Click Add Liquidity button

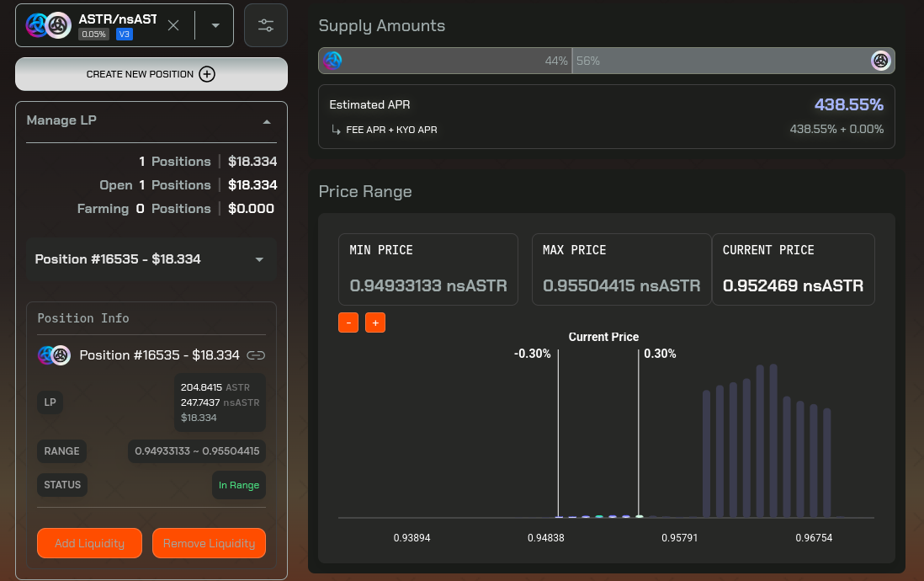[89, 543]
